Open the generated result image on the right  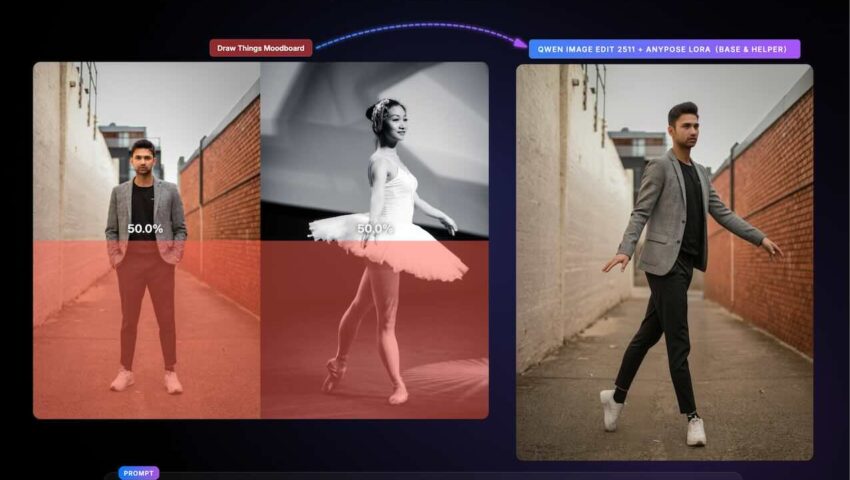[664, 261]
